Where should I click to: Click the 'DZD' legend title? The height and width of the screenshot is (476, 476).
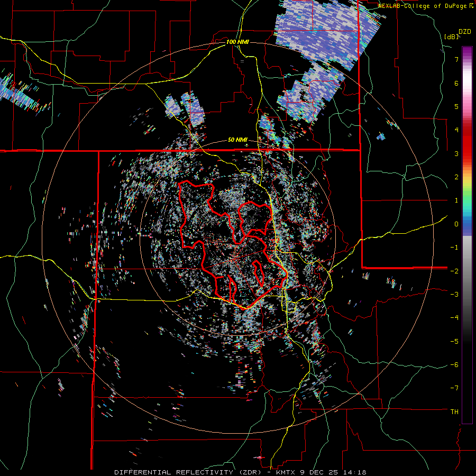tap(464, 32)
